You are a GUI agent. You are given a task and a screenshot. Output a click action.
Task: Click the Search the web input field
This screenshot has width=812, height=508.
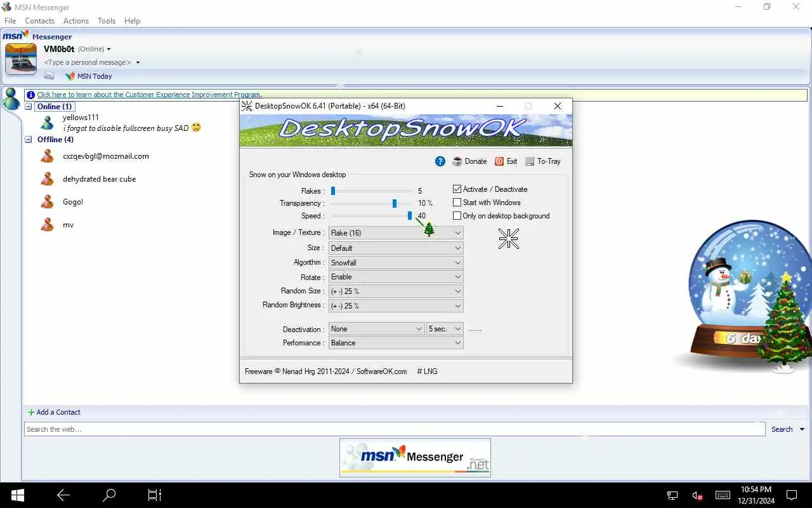pos(395,429)
